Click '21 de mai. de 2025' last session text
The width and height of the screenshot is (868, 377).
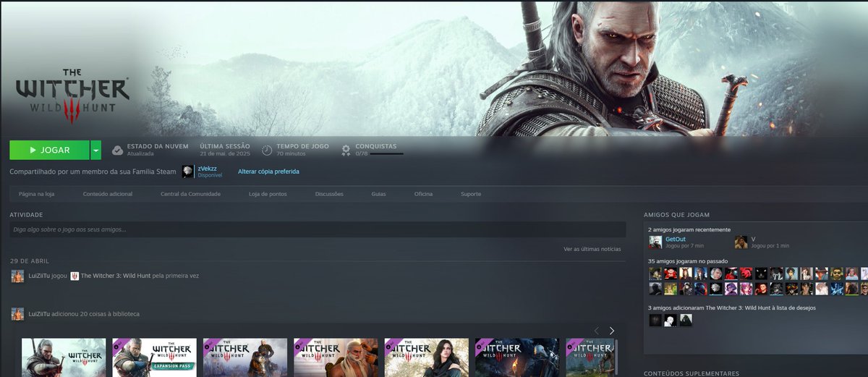[x=225, y=154]
